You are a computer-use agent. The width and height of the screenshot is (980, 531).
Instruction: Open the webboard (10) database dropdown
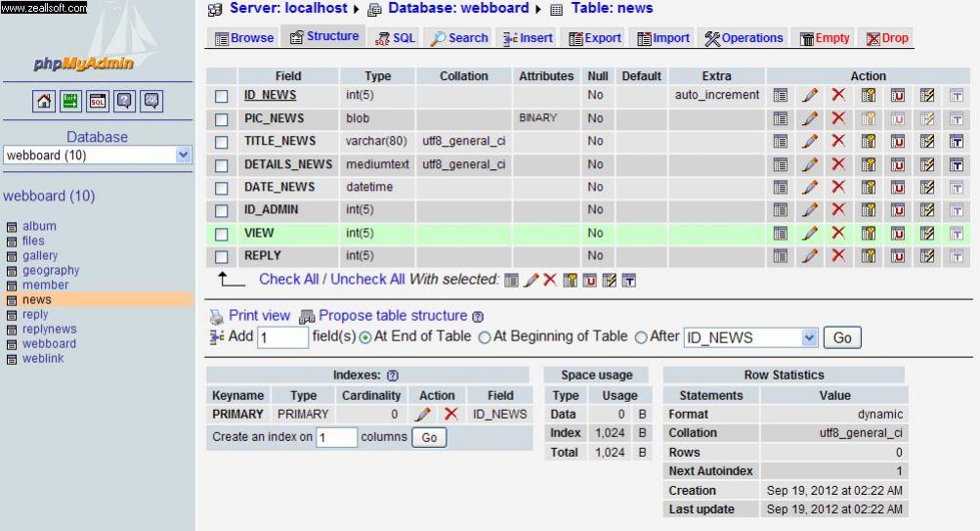click(98, 155)
